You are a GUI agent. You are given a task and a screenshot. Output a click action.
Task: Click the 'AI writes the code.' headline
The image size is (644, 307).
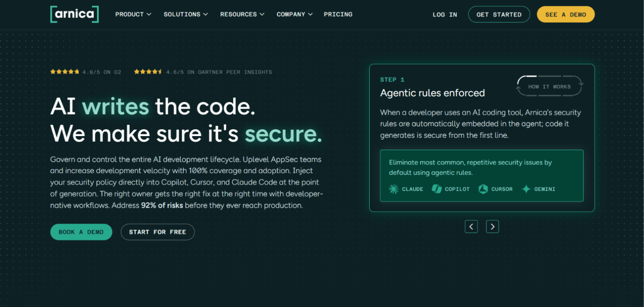pos(153,106)
